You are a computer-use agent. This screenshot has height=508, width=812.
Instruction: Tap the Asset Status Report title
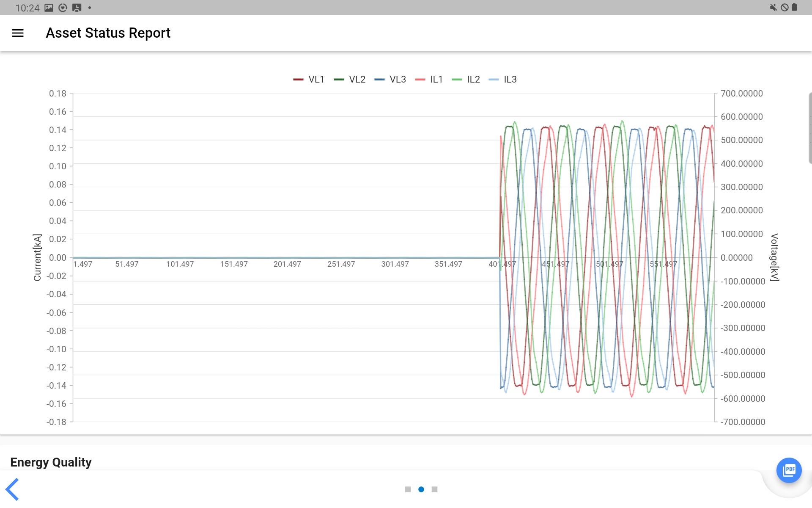[x=108, y=33]
